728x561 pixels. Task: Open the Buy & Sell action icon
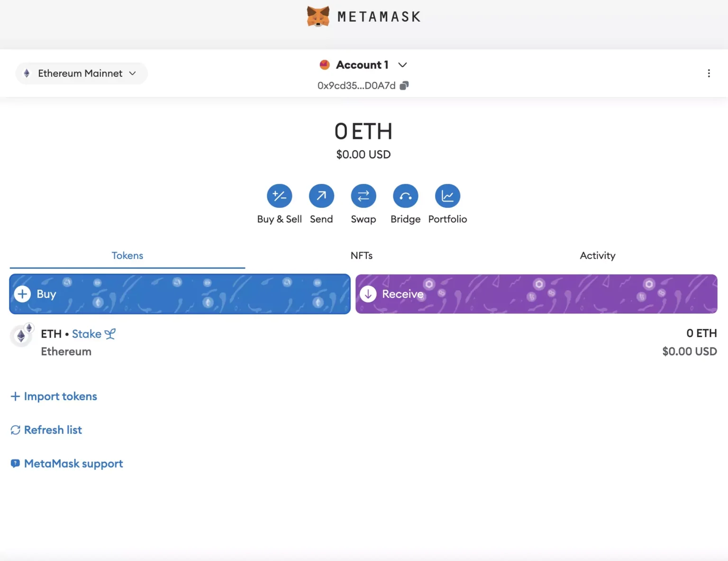[280, 196]
